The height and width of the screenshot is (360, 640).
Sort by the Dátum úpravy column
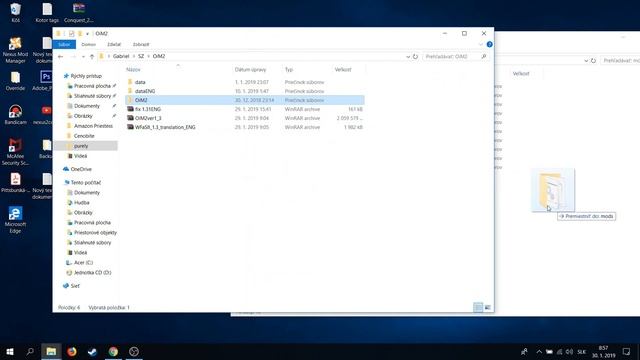[250, 70]
